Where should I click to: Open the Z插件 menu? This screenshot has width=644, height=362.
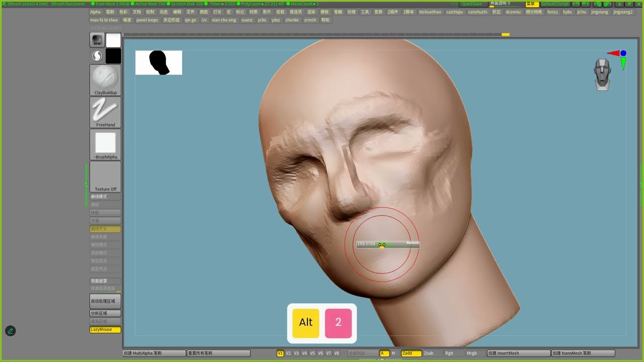coord(393,12)
